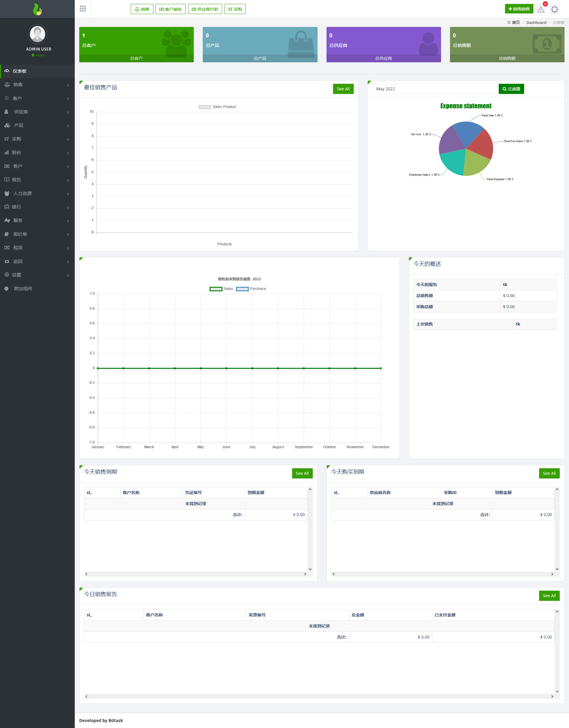Open the 银行 menu item
The image size is (569, 728).
[37, 207]
